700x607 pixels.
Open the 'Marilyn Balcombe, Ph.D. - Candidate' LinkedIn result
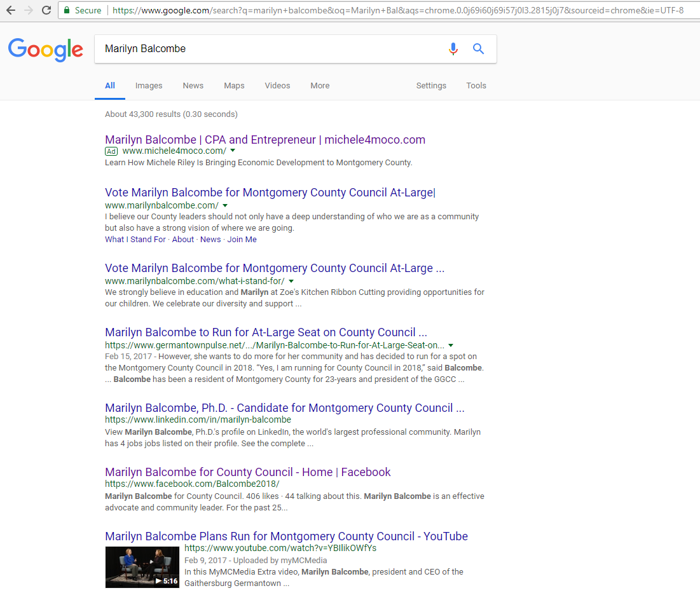click(285, 408)
